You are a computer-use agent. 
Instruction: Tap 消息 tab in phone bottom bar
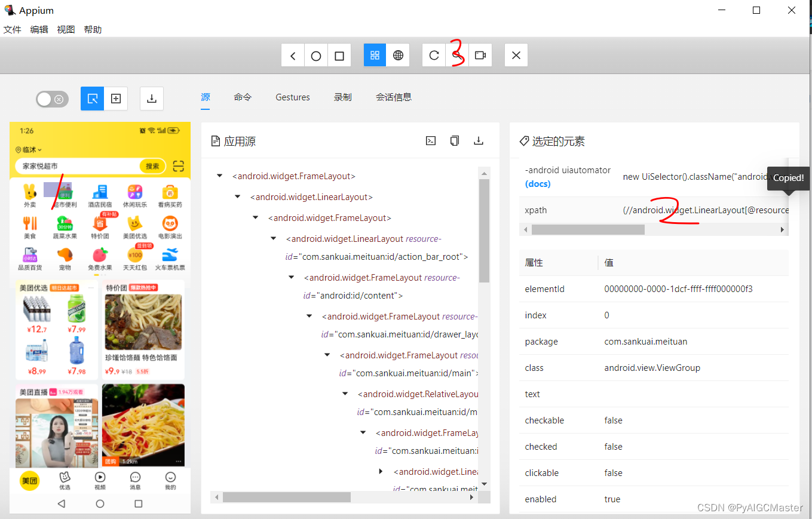coord(135,481)
